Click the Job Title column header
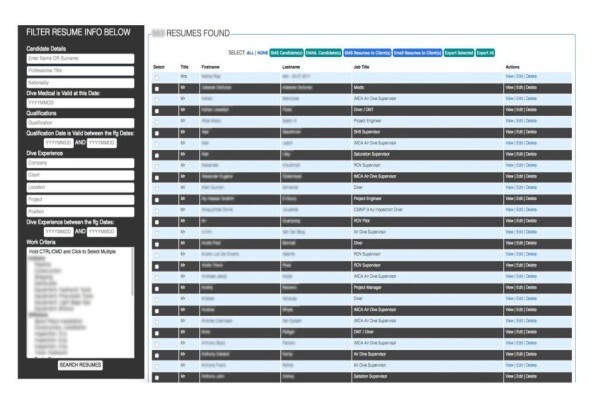Viewport: 600px width, 400px height. tap(361, 67)
